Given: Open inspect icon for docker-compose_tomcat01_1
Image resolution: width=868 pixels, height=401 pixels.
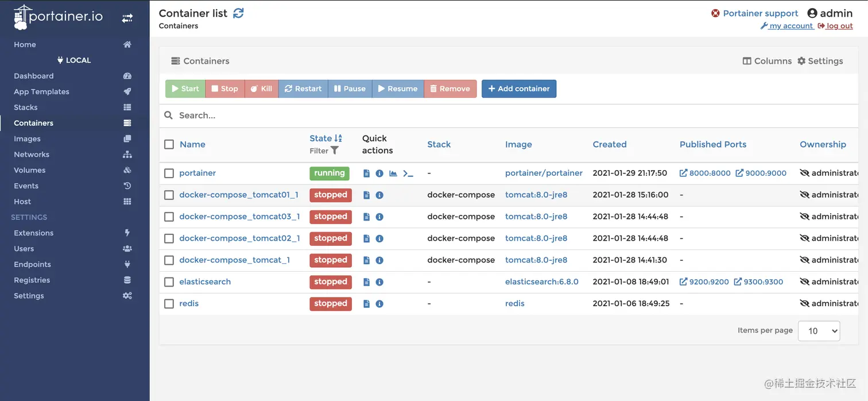Looking at the screenshot, I should point(379,195).
